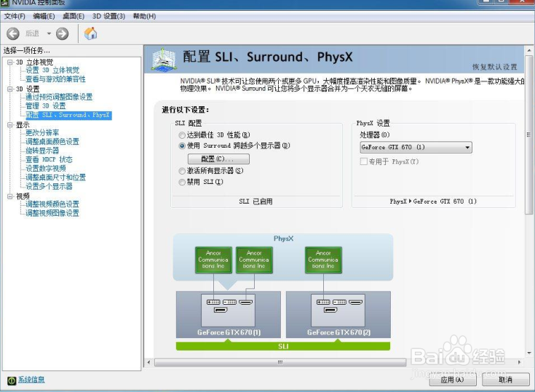Select 配置 SLI、Surround、PhysX tree item

pos(68,115)
